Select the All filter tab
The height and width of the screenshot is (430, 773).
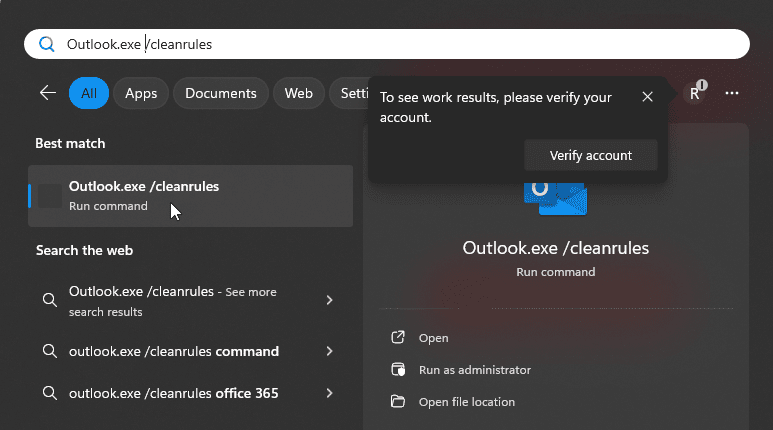coord(89,93)
